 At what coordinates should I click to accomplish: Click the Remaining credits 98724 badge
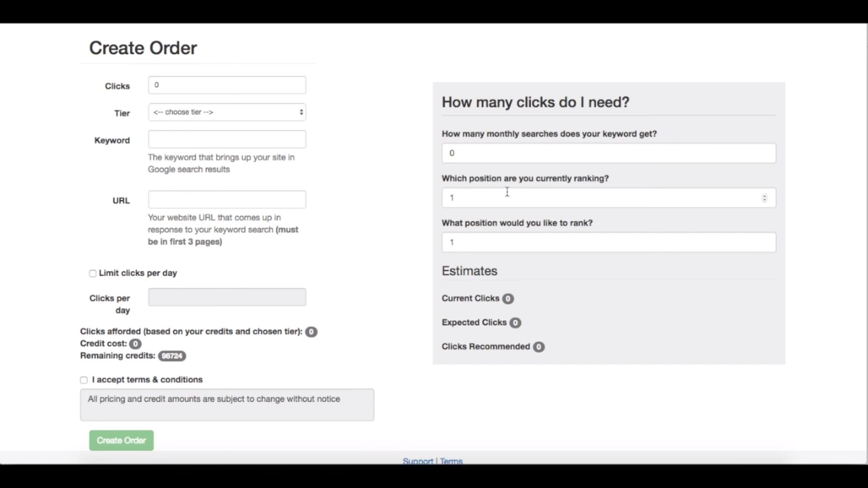(x=172, y=356)
